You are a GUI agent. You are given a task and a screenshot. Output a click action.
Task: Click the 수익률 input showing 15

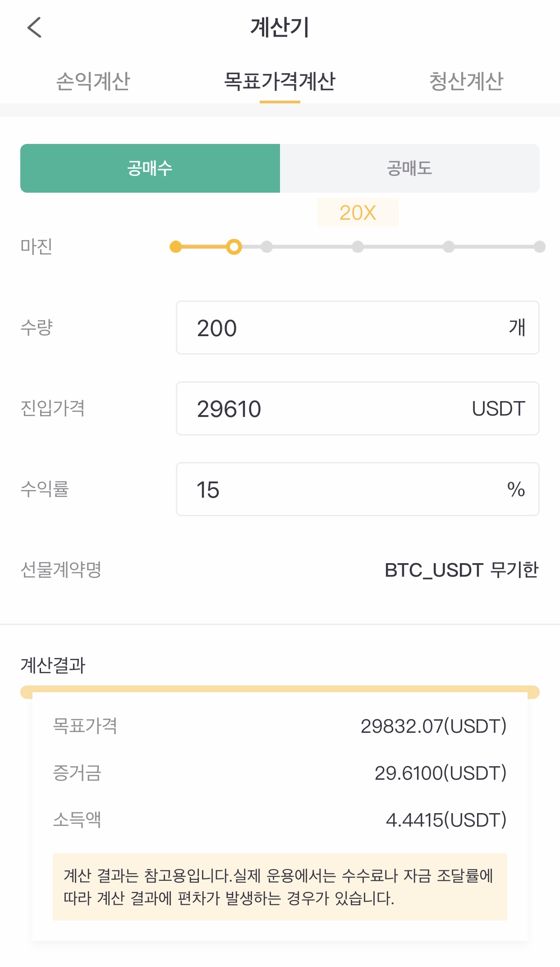[358, 489]
